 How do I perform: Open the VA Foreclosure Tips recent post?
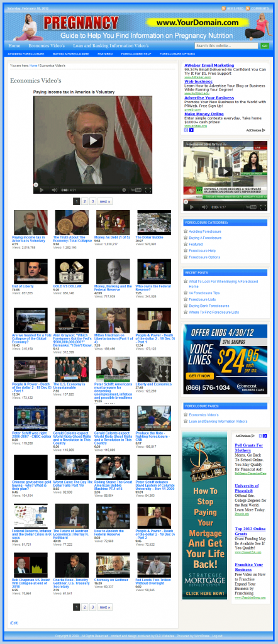tap(204, 293)
